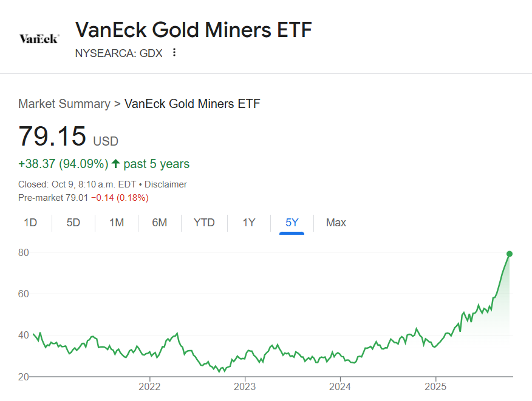Show the YTD chart range
Screen dimensions: 532x401
coord(204,223)
